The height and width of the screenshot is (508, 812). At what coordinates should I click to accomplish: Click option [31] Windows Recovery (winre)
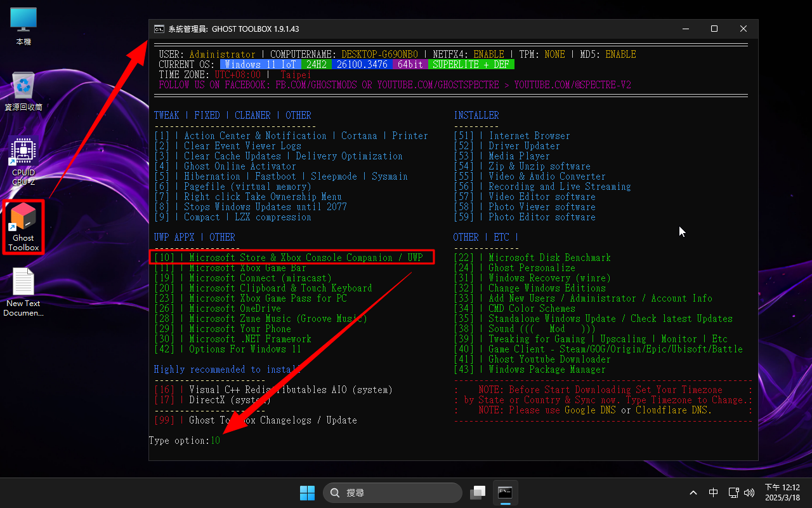(x=532, y=278)
